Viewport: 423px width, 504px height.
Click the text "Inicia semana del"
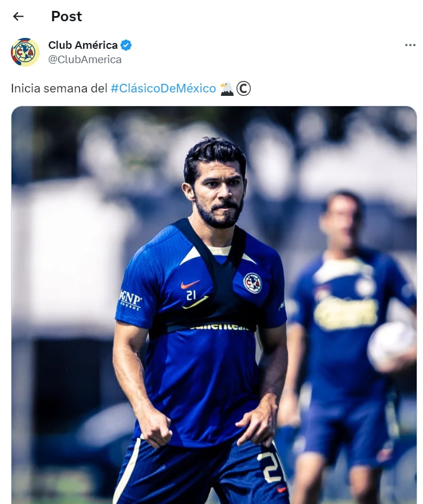59,88
